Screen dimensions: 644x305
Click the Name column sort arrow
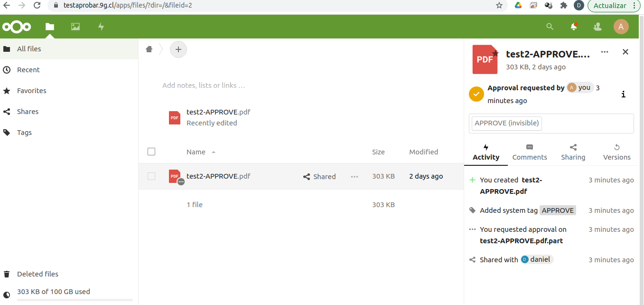(x=213, y=152)
